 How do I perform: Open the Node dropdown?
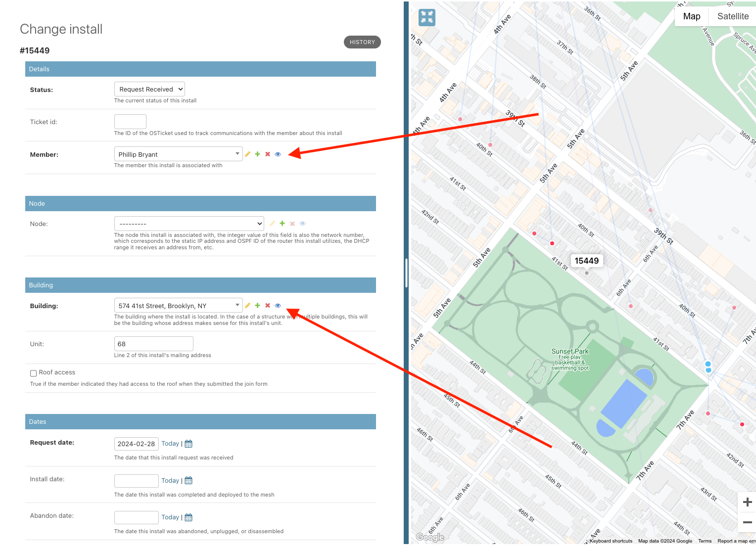coord(189,224)
